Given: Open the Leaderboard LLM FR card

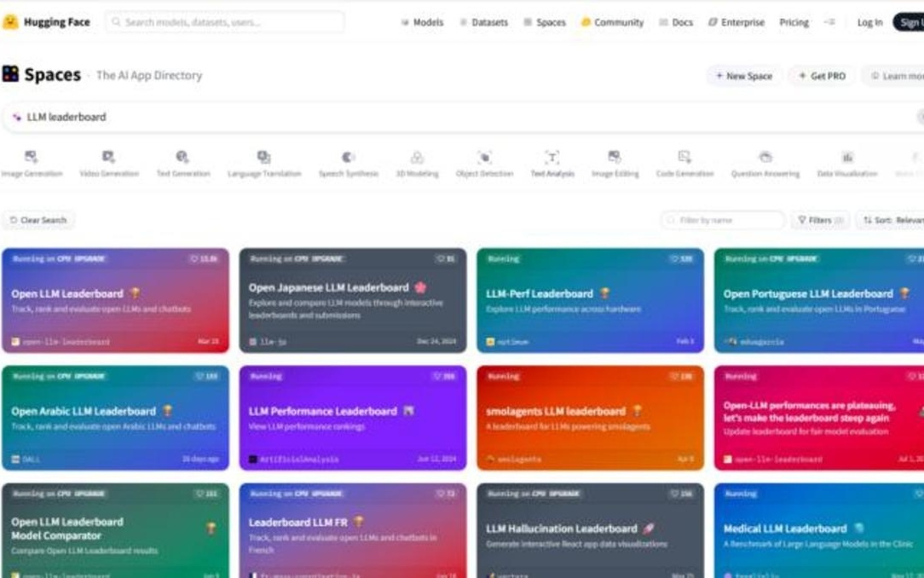Looking at the screenshot, I should coord(352,530).
